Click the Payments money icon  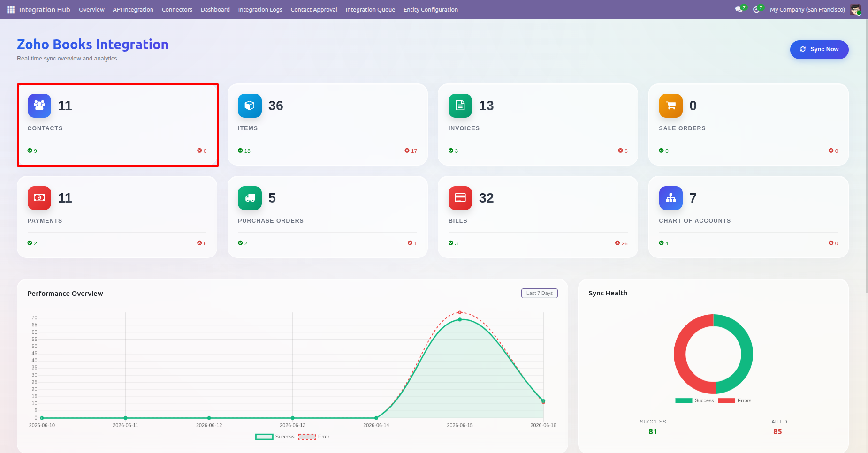click(x=39, y=198)
